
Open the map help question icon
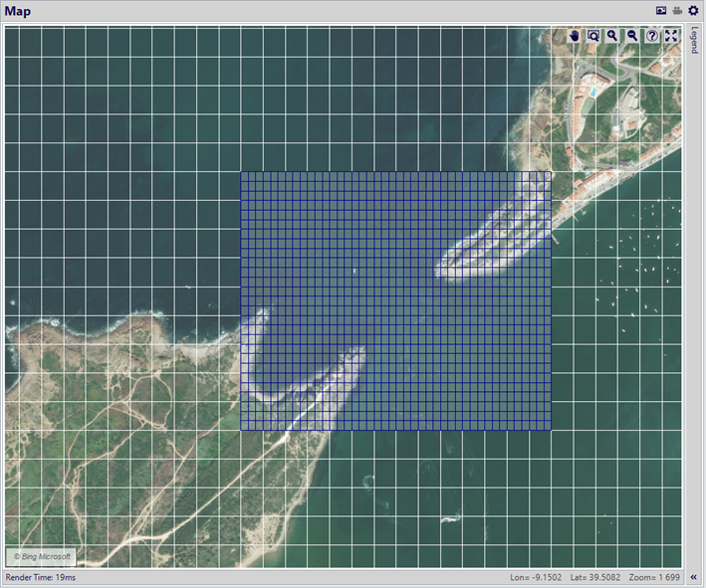(652, 36)
